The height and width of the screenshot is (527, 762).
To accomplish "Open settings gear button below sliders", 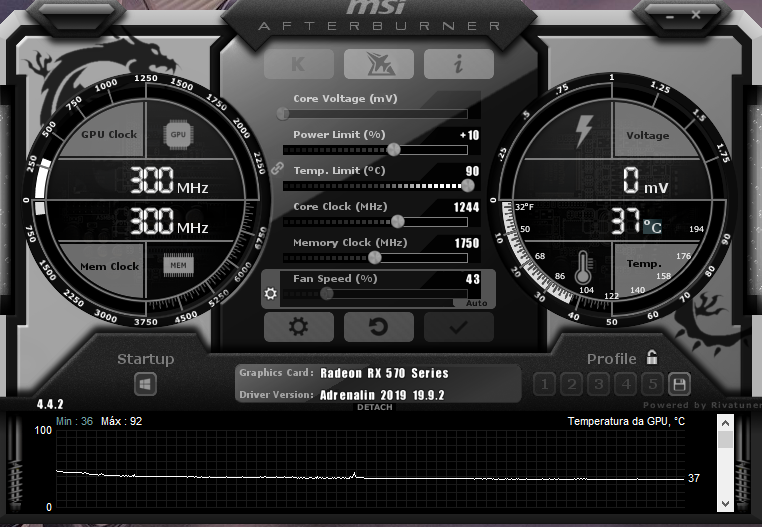I will pos(299,327).
